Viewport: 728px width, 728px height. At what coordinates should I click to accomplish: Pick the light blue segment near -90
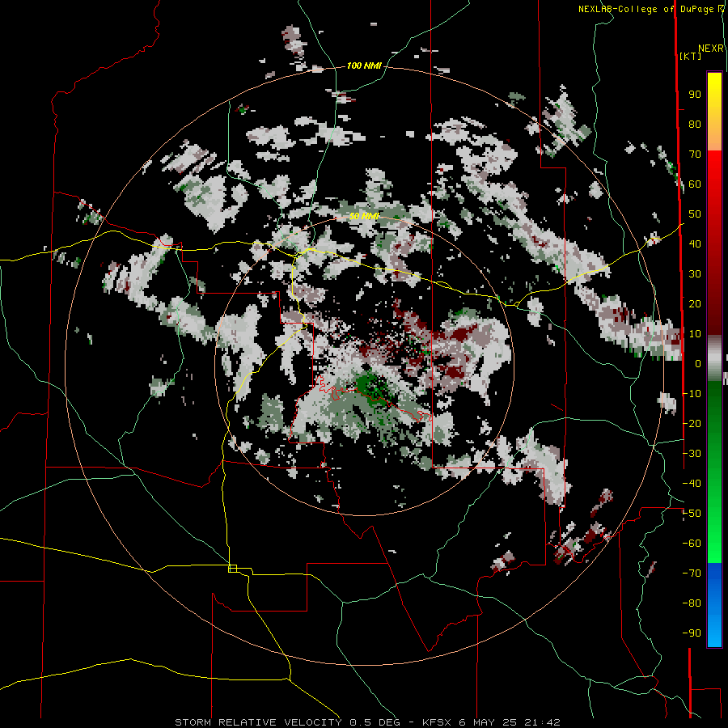click(714, 632)
